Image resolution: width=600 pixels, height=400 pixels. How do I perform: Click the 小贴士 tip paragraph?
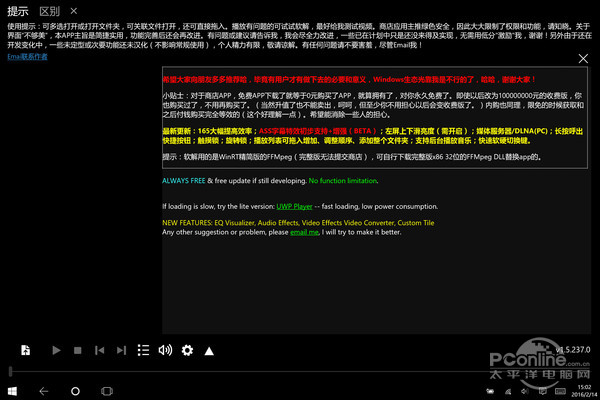[373, 105]
